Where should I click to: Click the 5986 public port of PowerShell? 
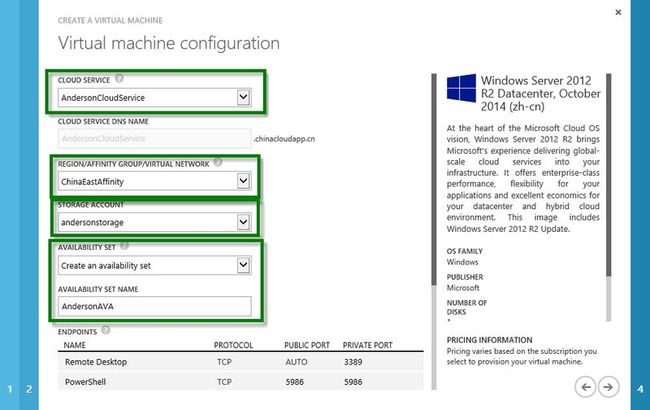[294, 382]
